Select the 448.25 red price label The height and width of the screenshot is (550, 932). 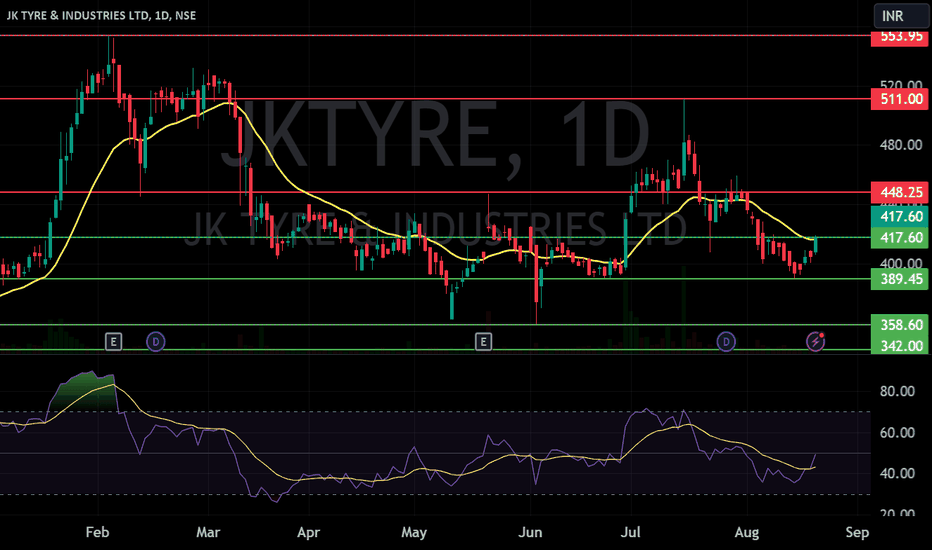click(x=901, y=193)
